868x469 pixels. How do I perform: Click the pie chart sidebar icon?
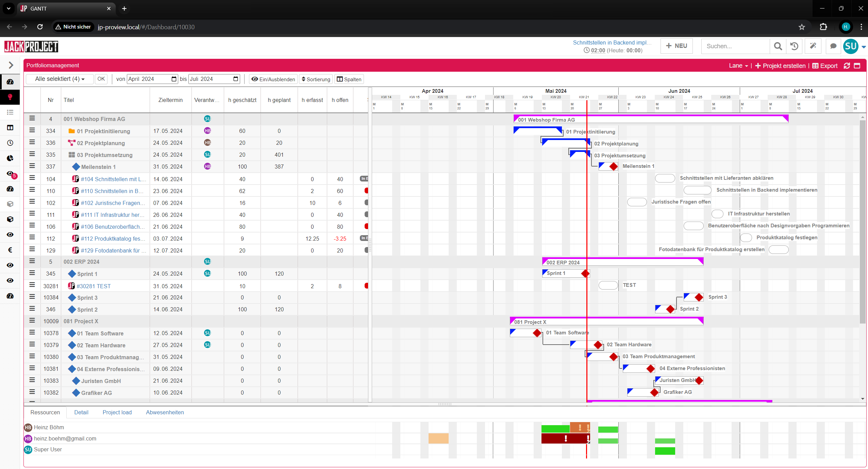point(10,158)
